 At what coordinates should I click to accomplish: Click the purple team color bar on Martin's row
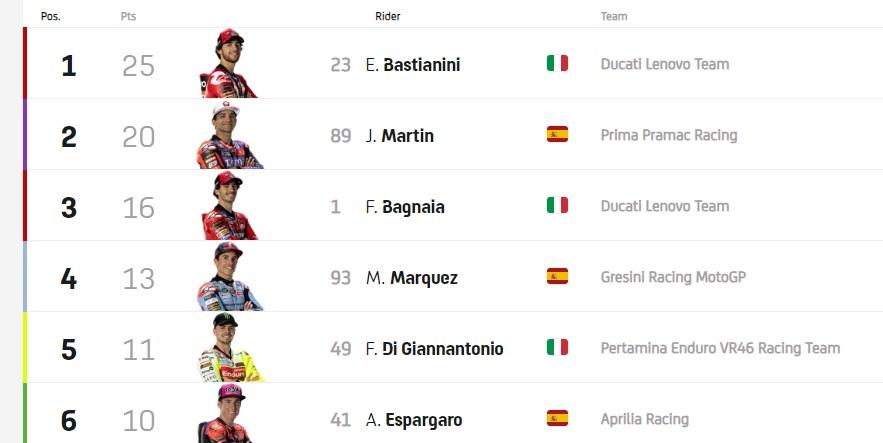(x=25, y=135)
